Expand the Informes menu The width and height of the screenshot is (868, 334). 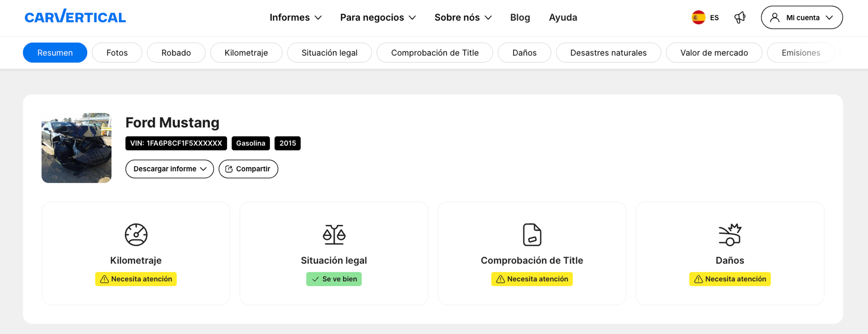[295, 18]
